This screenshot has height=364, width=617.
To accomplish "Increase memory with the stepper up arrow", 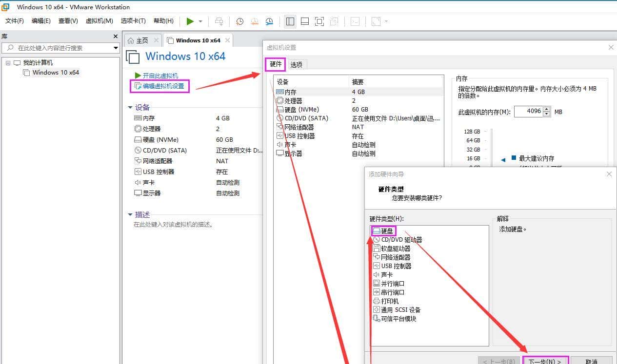I will (547, 109).
